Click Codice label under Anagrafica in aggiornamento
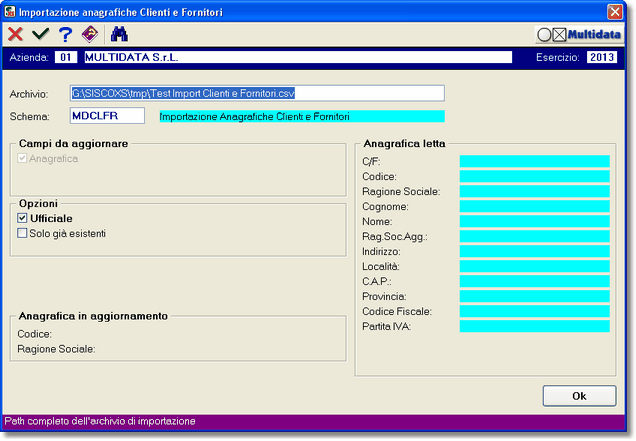This screenshot has height=441, width=636. pyautogui.click(x=34, y=334)
